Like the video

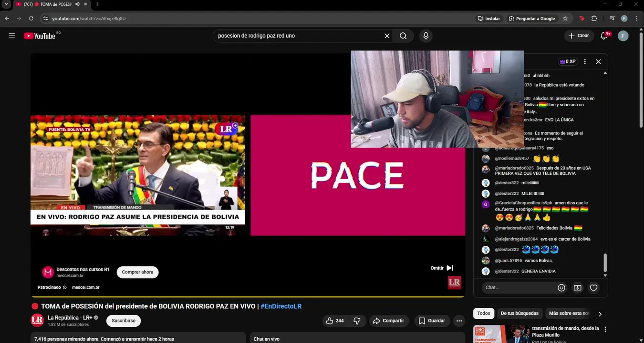[335, 321]
